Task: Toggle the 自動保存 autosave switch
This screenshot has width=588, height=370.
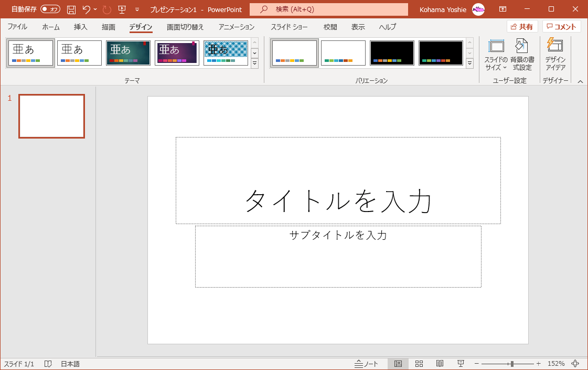Action: [50, 9]
